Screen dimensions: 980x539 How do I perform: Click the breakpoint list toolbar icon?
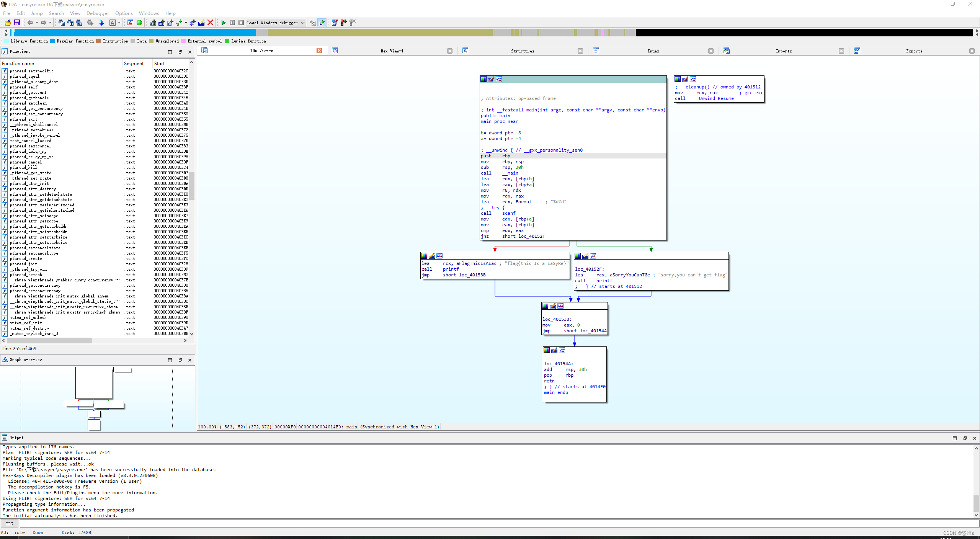click(335, 23)
